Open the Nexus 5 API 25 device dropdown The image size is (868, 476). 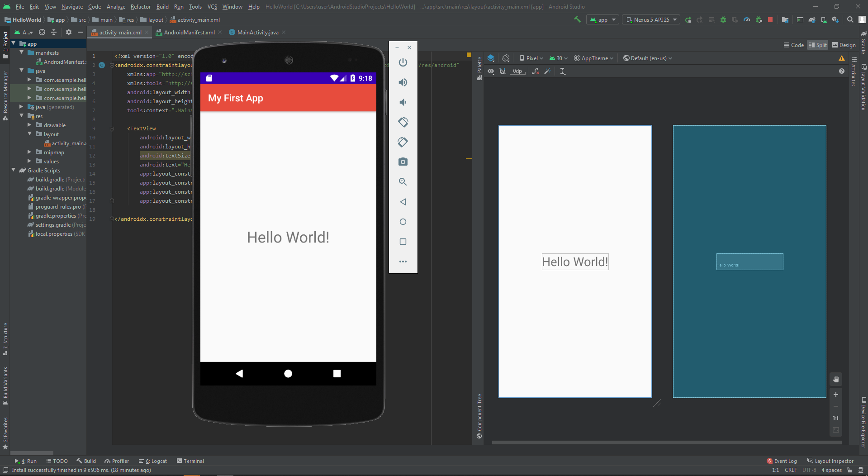(x=651, y=19)
